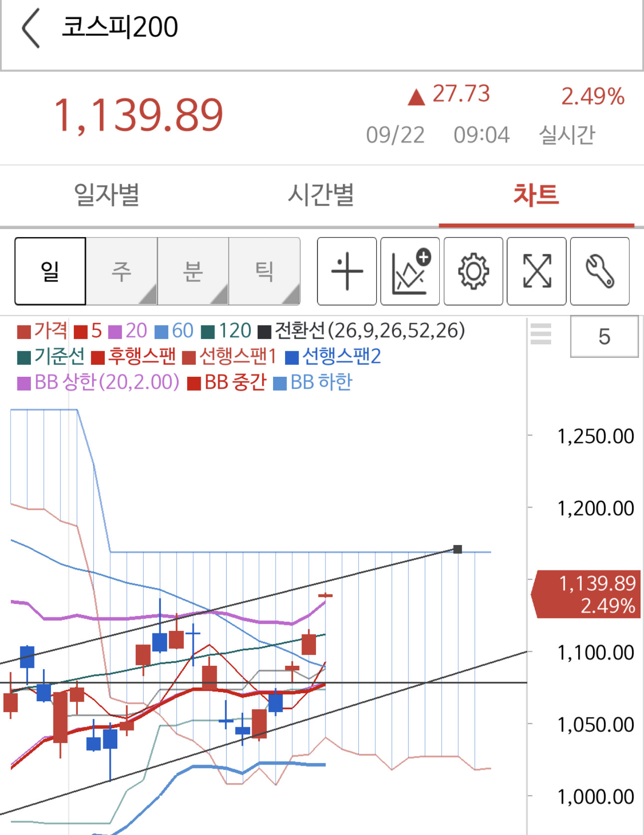Open chart settings gear icon
Image resolution: width=644 pixels, height=835 pixels.
[473, 271]
